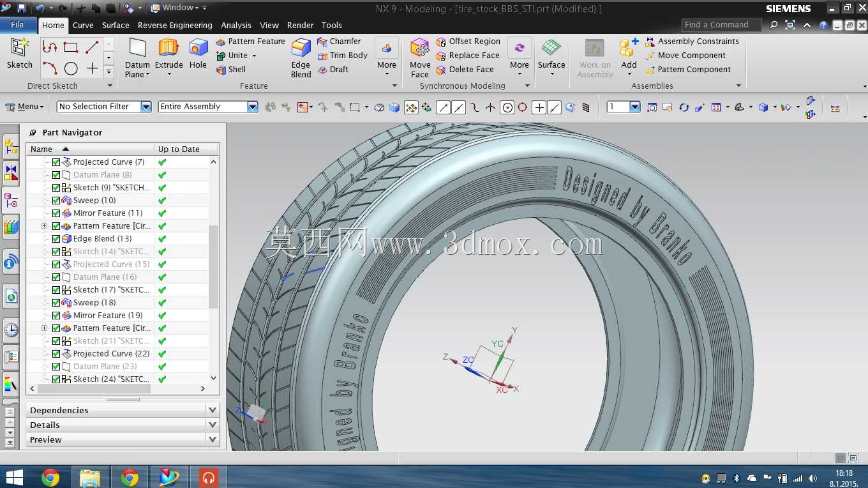Uncheck the Sweep (18) checkbox
The image size is (868, 488).
(56, 303)
